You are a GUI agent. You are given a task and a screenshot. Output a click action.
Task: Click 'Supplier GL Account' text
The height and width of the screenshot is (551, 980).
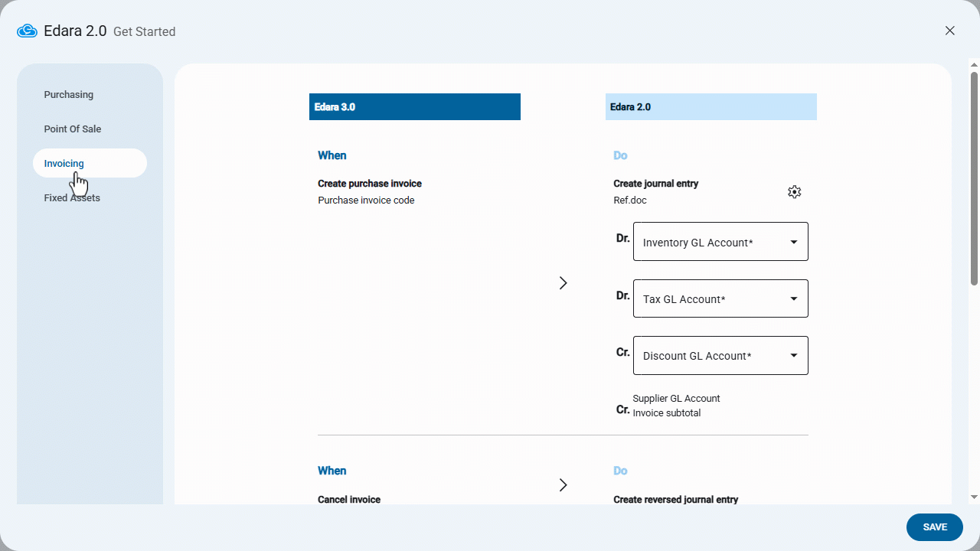(x=676, y=399)
